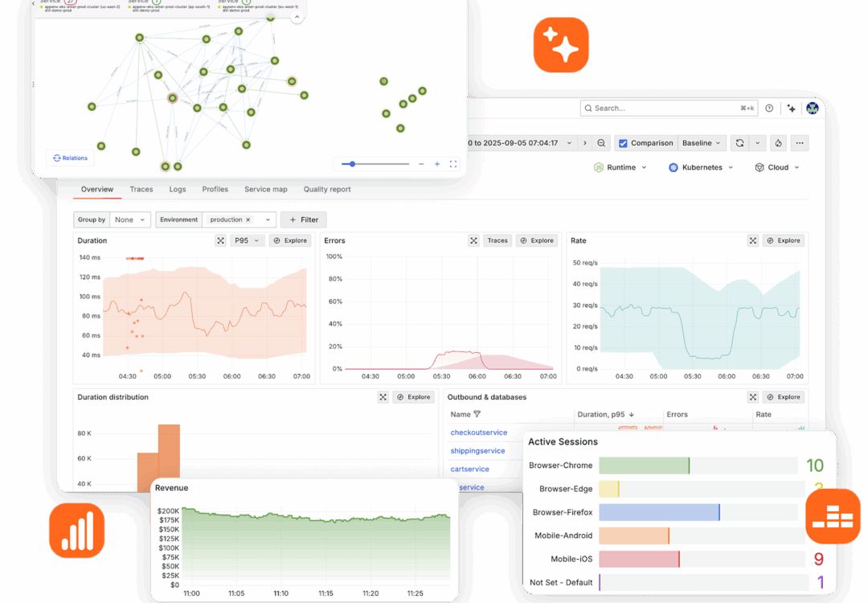Click the plus zoom-in icon on service map

point(437,164)
